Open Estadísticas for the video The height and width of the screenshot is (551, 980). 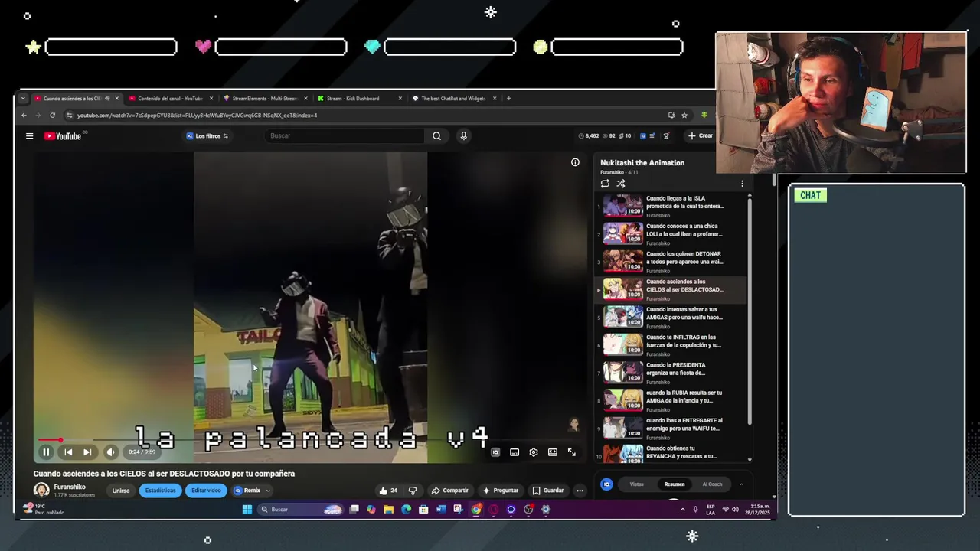(160, 491)
